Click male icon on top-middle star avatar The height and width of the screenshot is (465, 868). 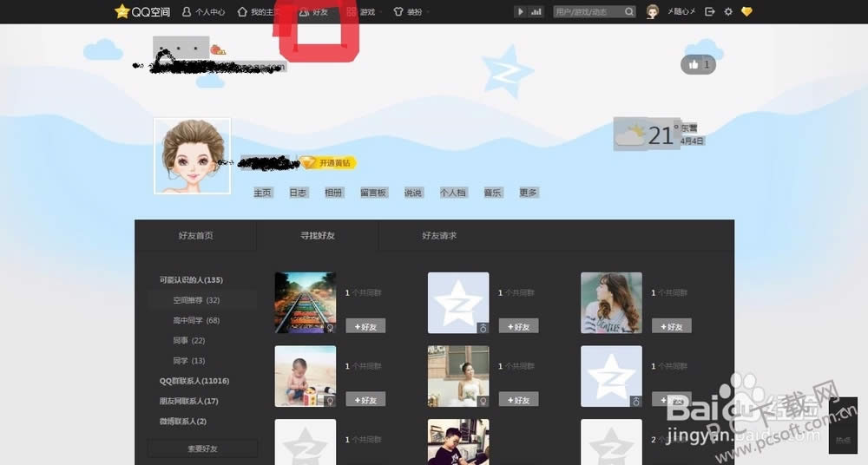[x=483, y=328]
